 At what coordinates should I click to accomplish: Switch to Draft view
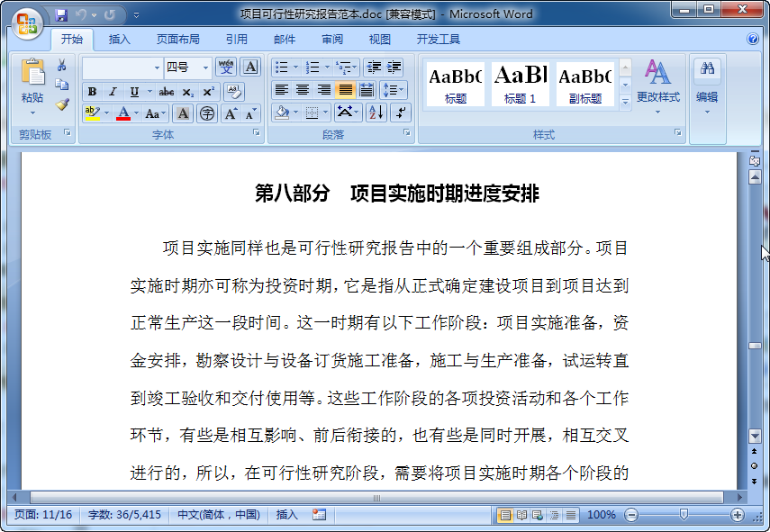click(571, 515)
